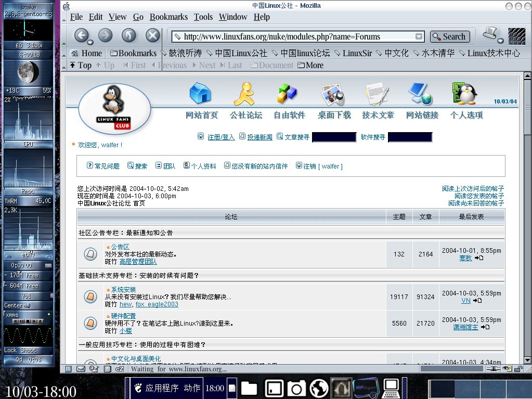Screen dimensions: 532x399
Task: Click the online/offline plug status icon
Action: (x=494, y=369)
